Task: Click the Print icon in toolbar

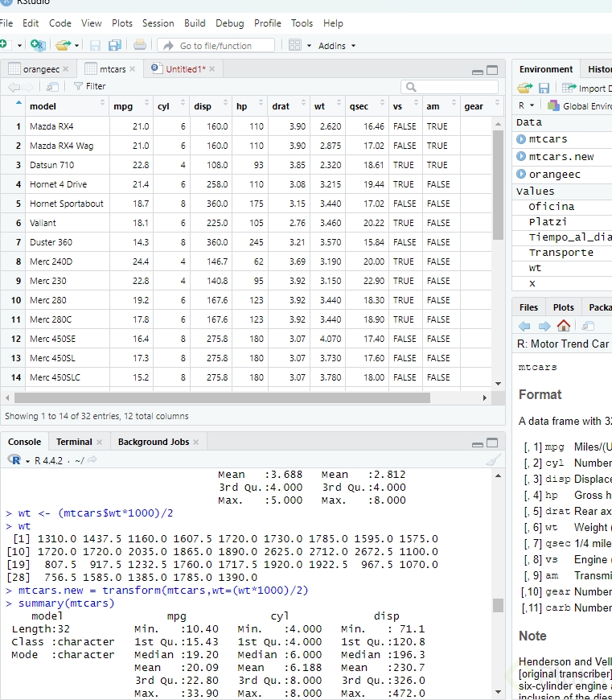Action: click(x=140, y=46)
